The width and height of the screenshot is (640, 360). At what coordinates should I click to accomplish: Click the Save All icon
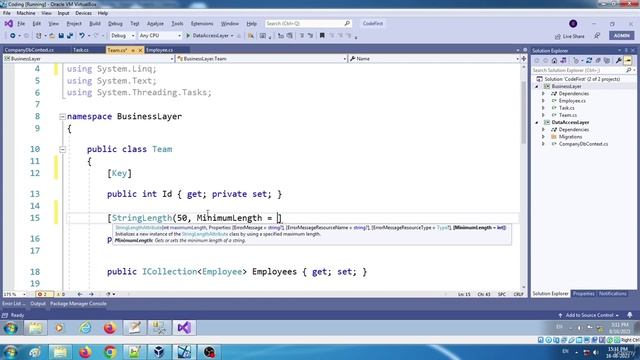coord(70,36)
